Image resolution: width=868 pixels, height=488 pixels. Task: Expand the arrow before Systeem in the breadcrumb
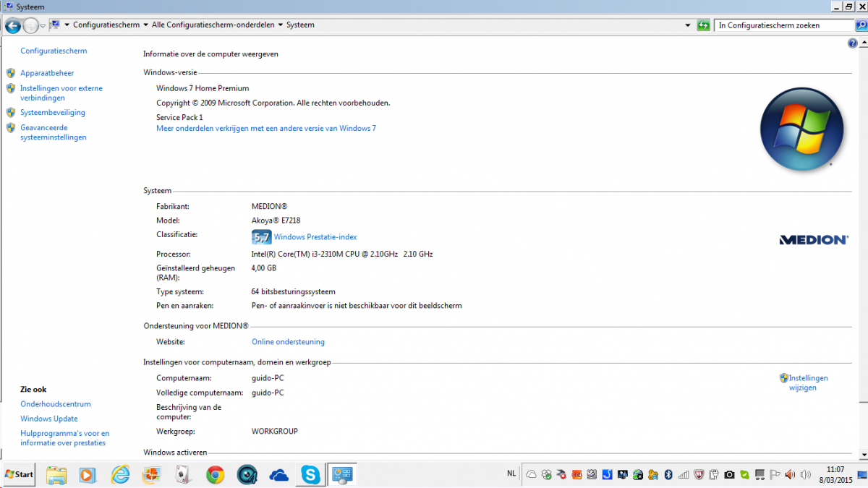point(281,25)
